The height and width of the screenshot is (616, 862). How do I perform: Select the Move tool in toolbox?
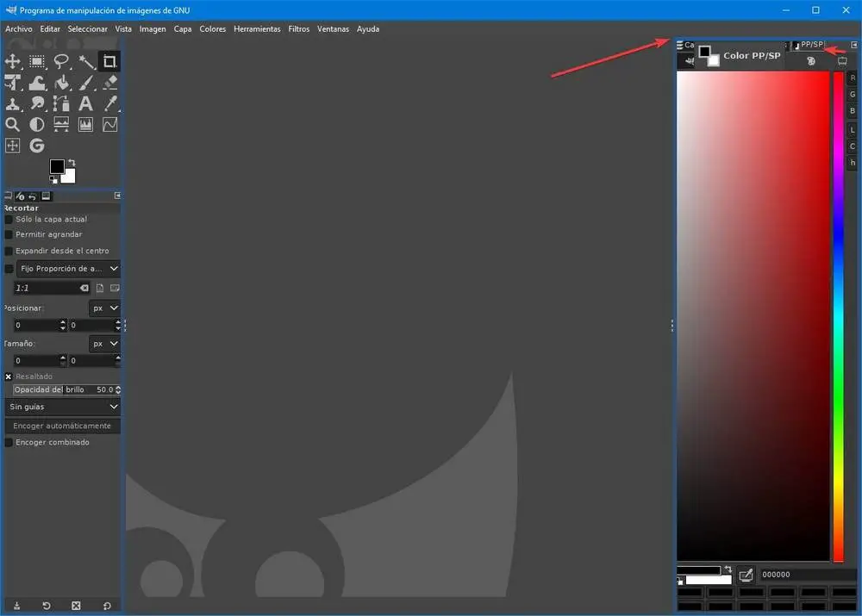click(13, 61)
